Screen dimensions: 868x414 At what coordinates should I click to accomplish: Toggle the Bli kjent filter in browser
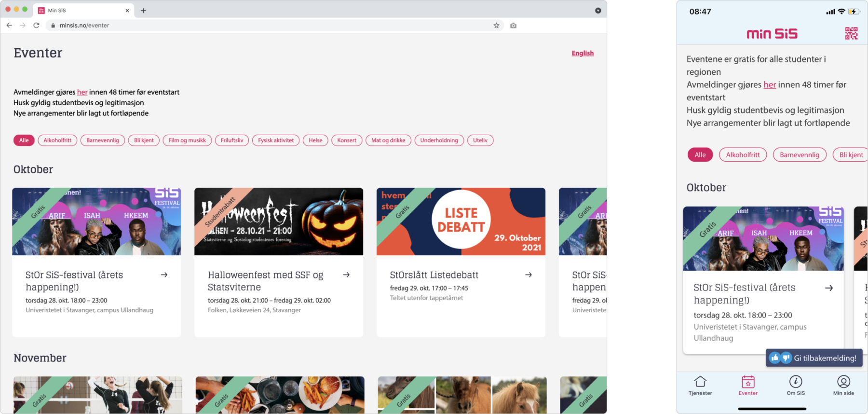pyautogui.click(x=144, y=140)
